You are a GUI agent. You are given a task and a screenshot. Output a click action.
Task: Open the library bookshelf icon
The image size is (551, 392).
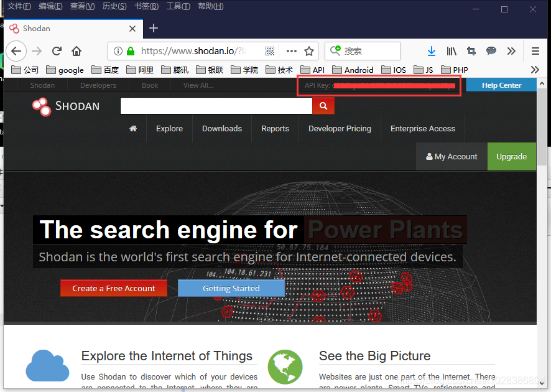(x=451, y=51)
